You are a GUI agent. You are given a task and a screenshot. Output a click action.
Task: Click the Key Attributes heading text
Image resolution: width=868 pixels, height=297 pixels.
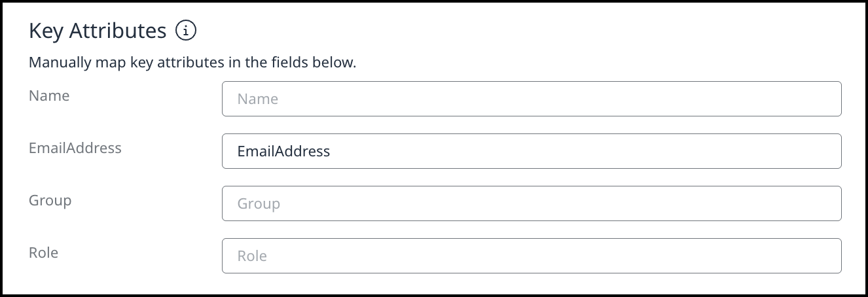[x=98, y=31]
